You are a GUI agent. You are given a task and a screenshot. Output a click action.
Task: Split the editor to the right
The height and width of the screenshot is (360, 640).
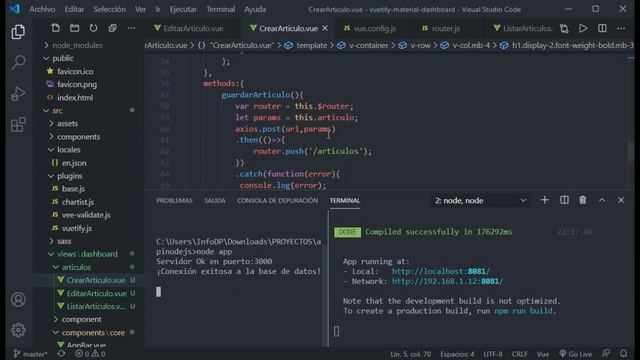[x=602, y=28]
